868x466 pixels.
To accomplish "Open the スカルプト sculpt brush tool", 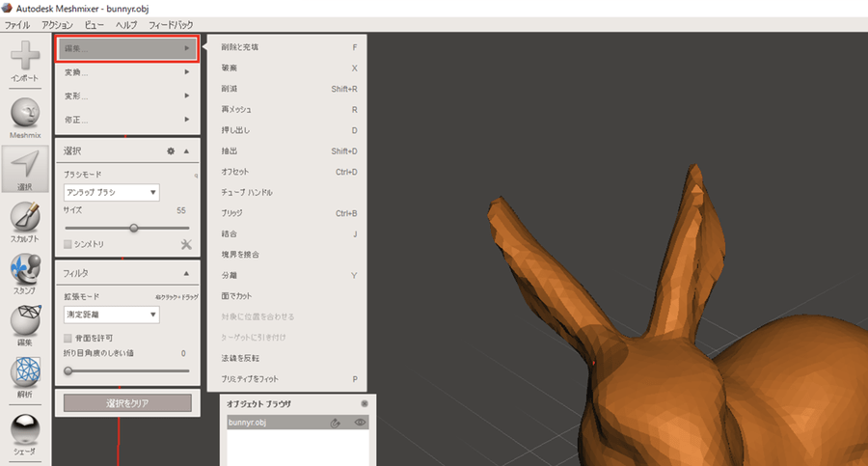I will coord(25,217).
